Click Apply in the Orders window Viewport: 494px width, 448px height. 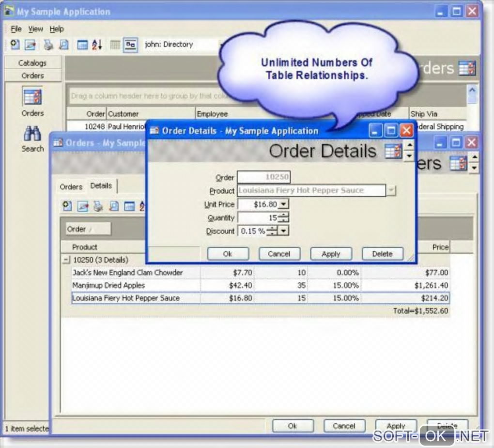tap(396, 426)
